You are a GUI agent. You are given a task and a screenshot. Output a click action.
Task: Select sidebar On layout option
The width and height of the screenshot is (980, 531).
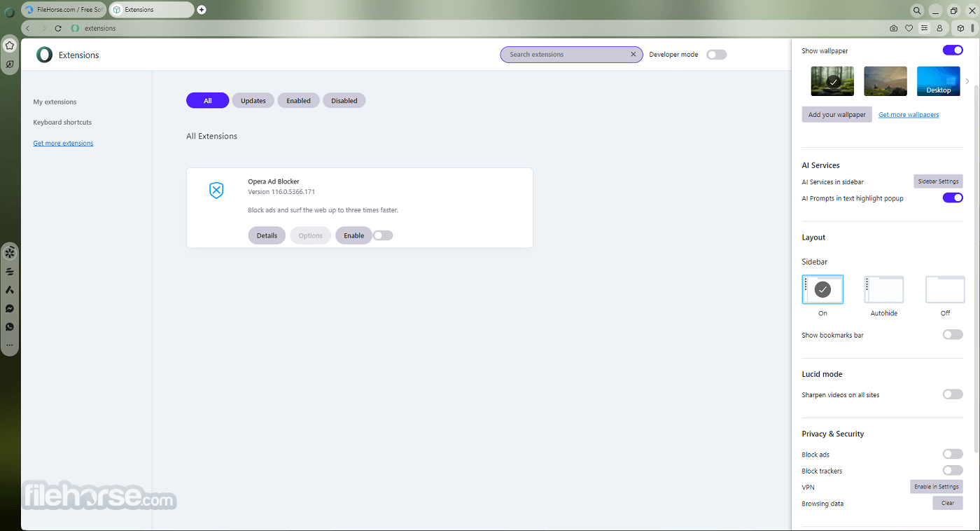click(x=822, y=289)
